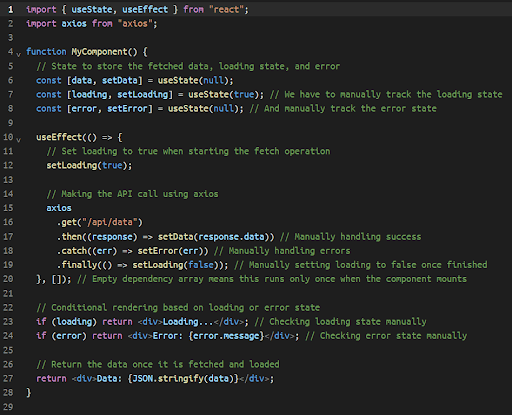The height and width of the screenshot is (415, 512).
Task: Click "setData" in the line 6 declaration
Action: coord(120,80)
